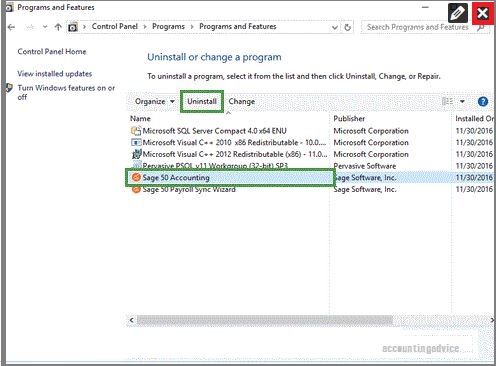Open Turn Windows features on or off
The height and width of the screenshot is (366, 496).
(x=66, y=92)
